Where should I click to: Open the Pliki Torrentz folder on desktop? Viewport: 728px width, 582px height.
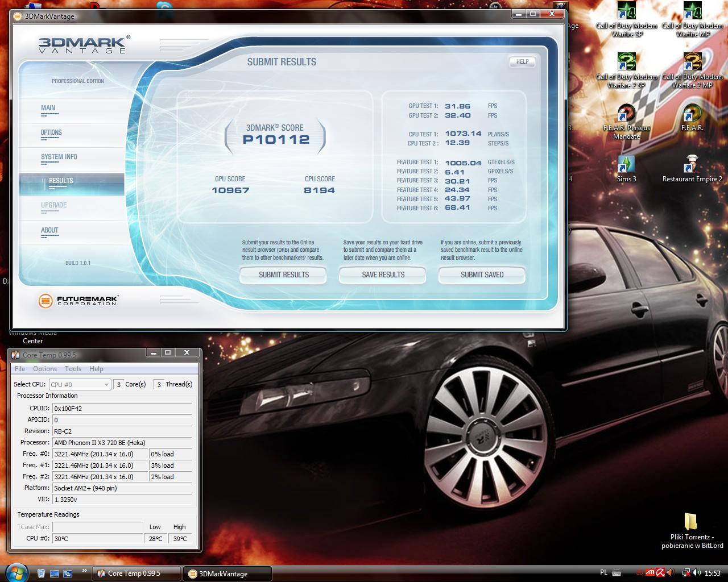click(x=692, y=530)
